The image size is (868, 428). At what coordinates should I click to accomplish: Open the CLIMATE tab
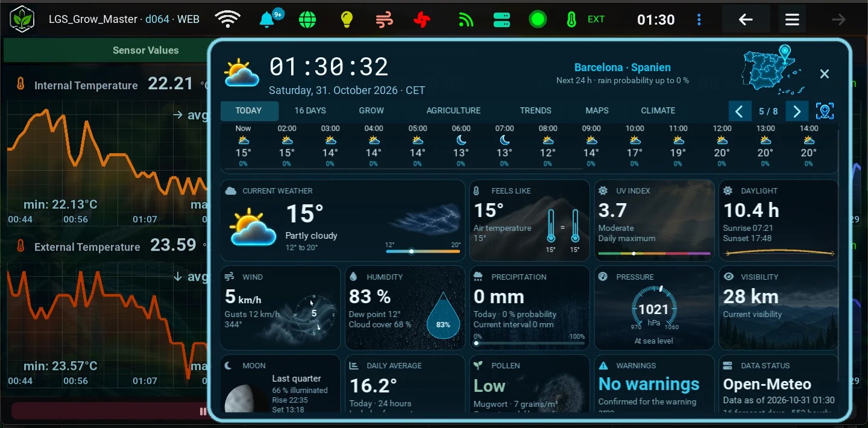click(x=658, y=110)
